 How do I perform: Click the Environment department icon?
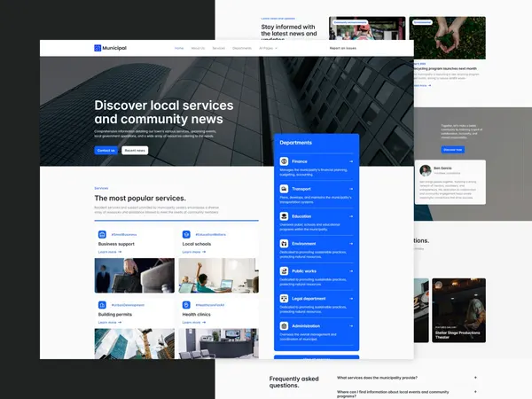click(x=284, y=244)
